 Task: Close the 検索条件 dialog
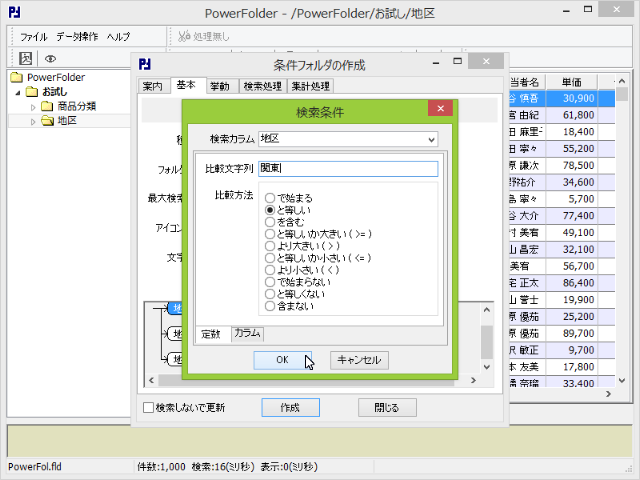point(440,108)
